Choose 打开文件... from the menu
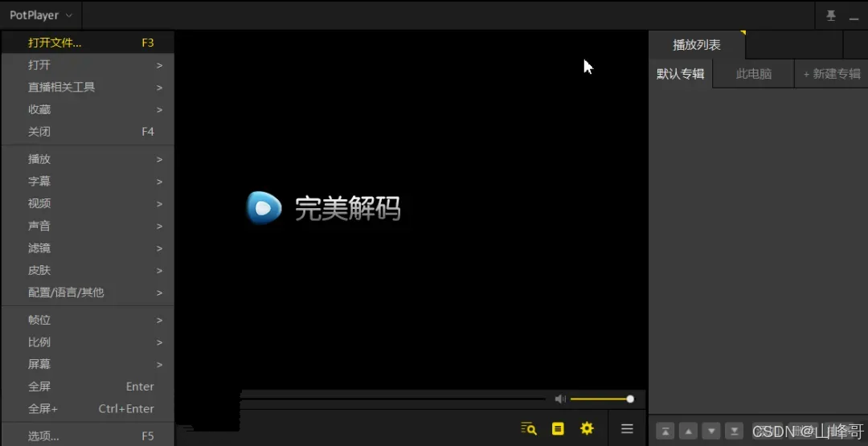 pyautogui.click(x=88, y=43)
